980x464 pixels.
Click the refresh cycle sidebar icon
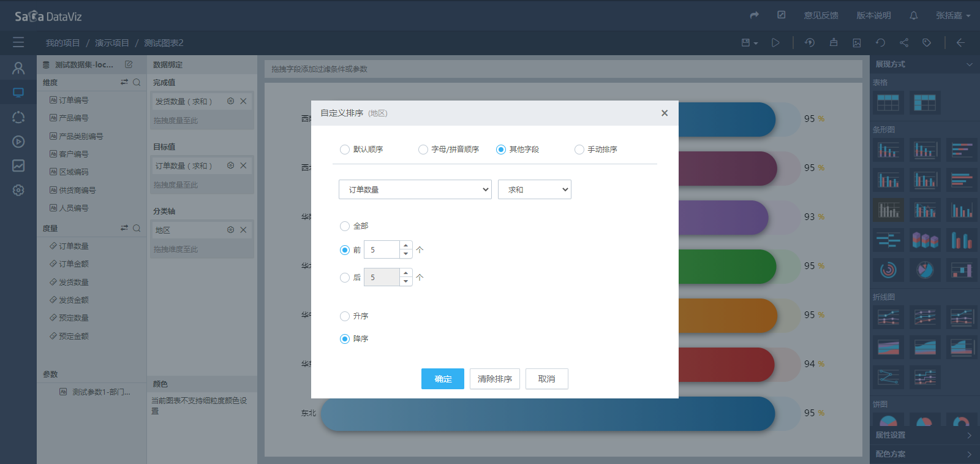[18, 117]
